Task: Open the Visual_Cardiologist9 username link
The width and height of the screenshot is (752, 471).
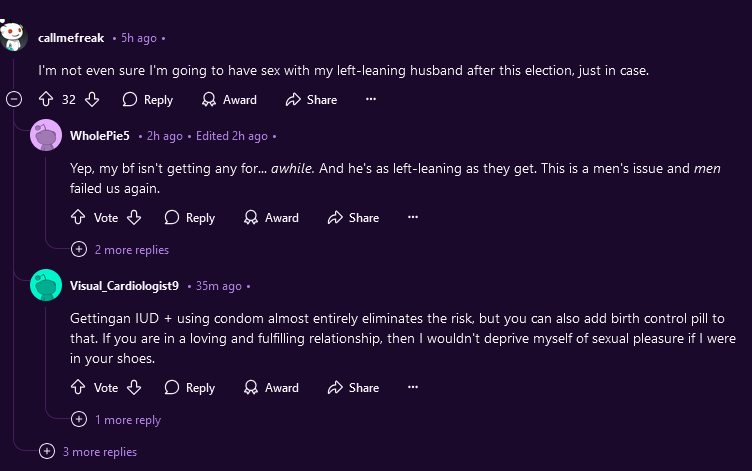Action: click(124, 286)
